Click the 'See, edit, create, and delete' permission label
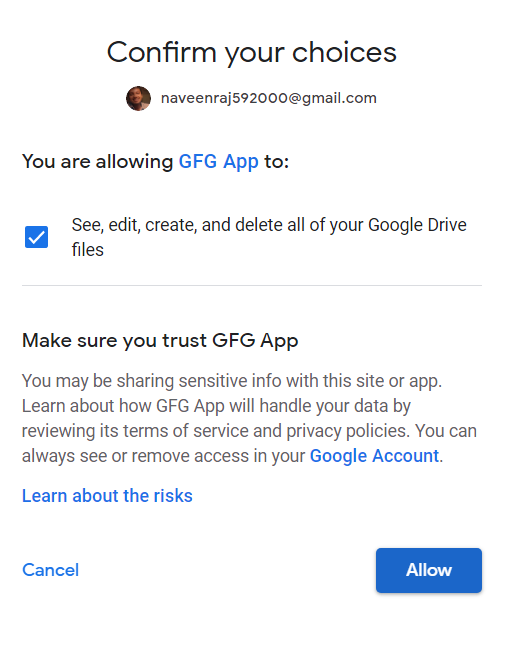505x647 pixels. click(269, 237)
